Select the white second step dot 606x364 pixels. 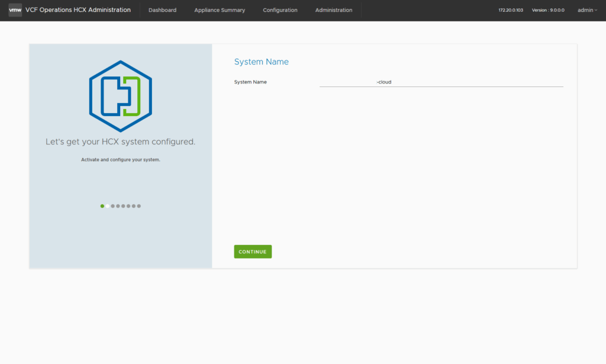[x=108, y=206]
